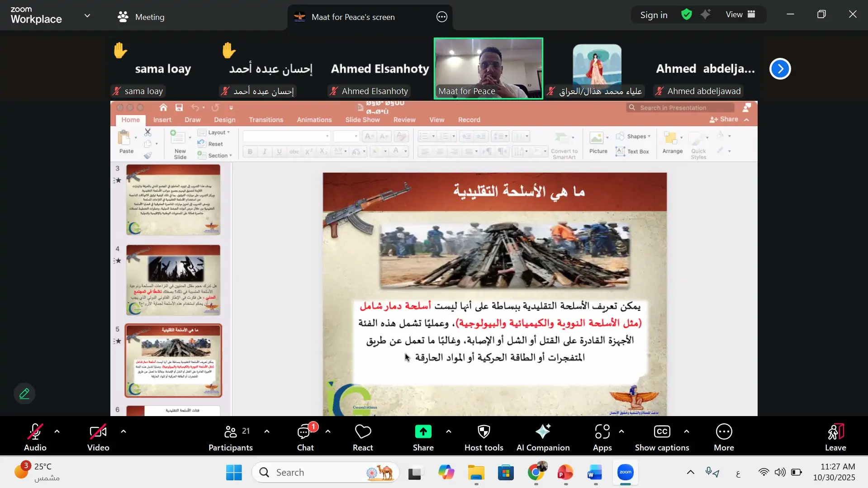Click the Sign in button
Image resolution: width=868 pixels, height=488 pixels.
654,15
